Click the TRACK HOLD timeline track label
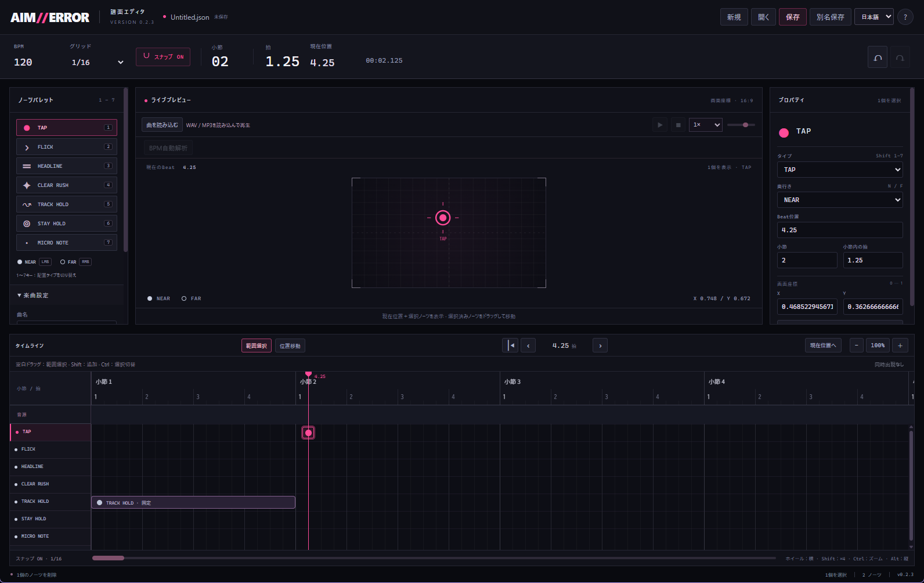 tap(50, 502)
